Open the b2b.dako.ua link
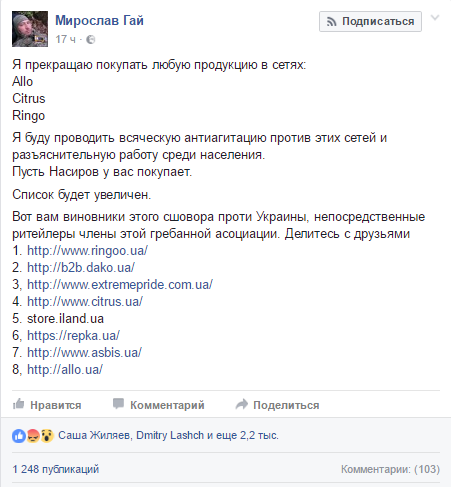 coord(81,268)
